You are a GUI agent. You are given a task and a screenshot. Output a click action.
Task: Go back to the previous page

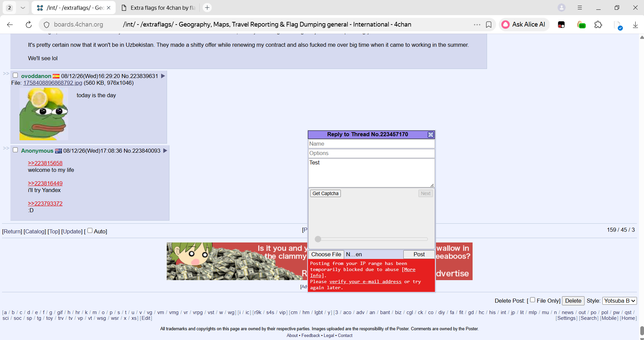tap(10, 25)
